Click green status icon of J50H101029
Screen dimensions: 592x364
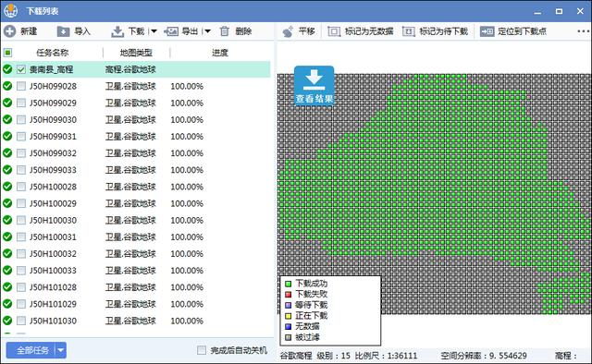(x=7, y=304)
